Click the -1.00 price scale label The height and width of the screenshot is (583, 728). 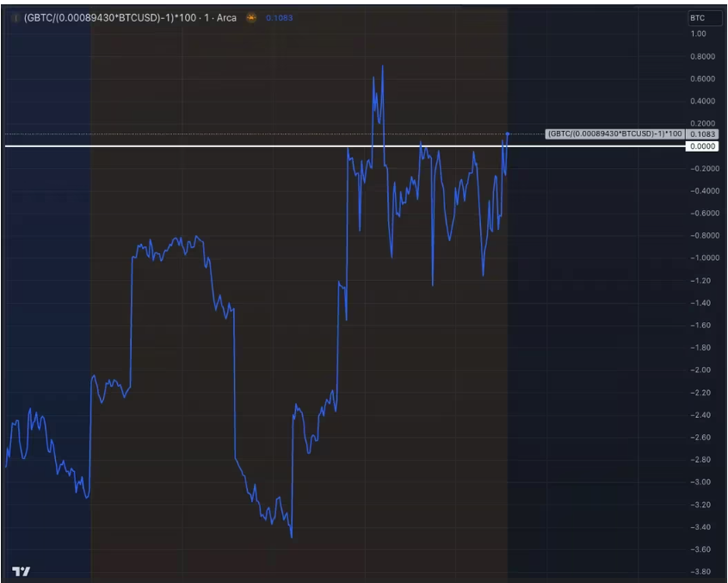click(698, 258)
